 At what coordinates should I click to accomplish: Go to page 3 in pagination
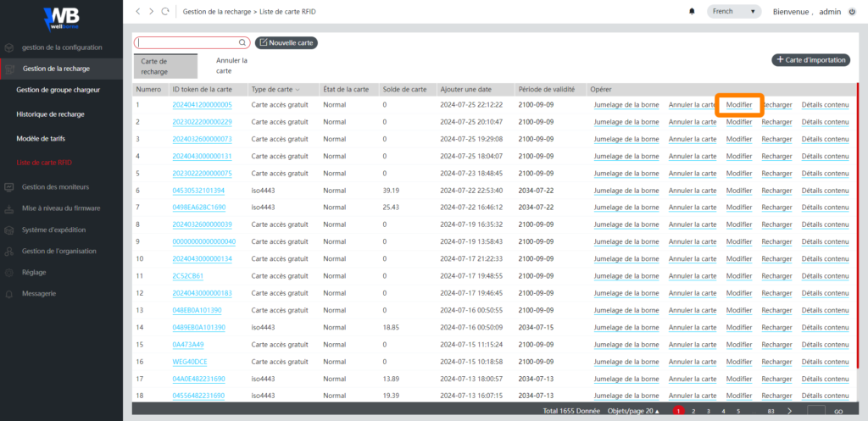708,412
